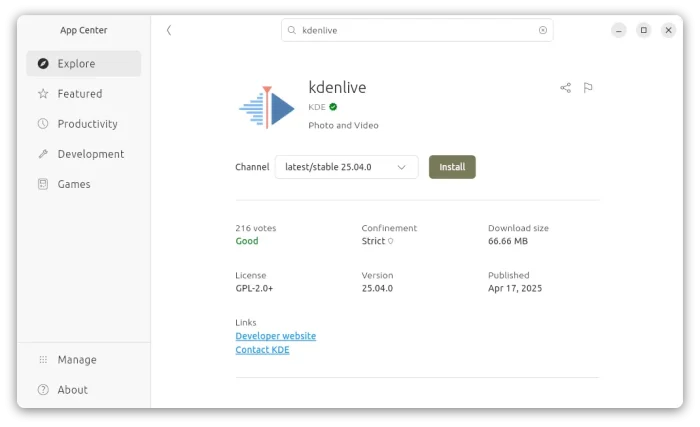
Task: Click the Manage grid icon
Action: (43, 360)
